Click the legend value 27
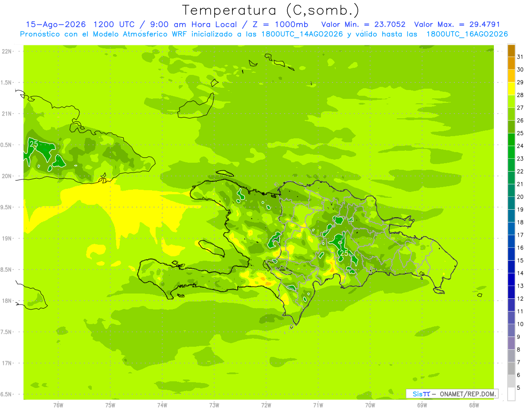 click(520, 107)
